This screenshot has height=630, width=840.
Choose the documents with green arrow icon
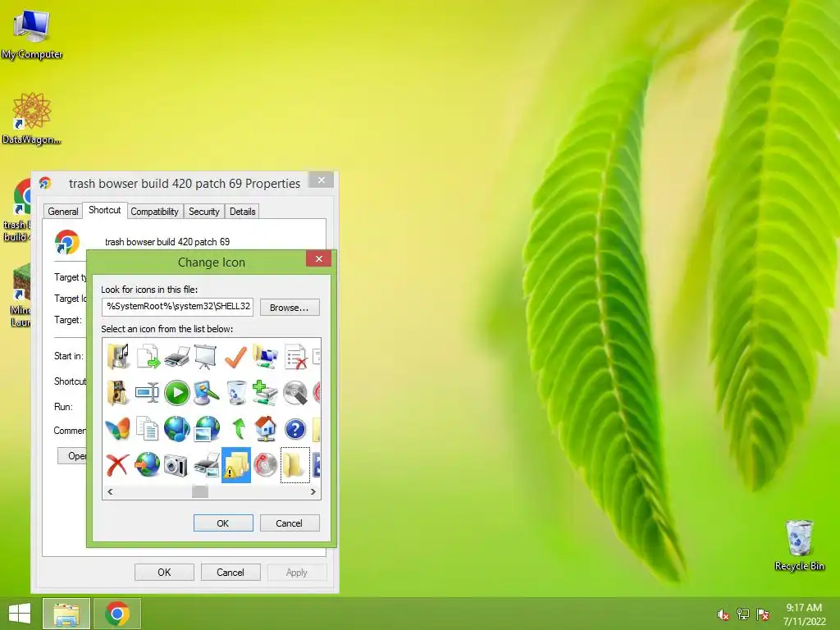pos(148,357)
